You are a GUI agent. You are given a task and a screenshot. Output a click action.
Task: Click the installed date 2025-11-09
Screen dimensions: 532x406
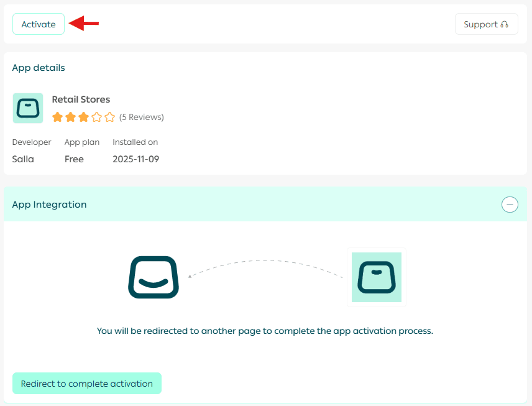(x=135, y=159)
